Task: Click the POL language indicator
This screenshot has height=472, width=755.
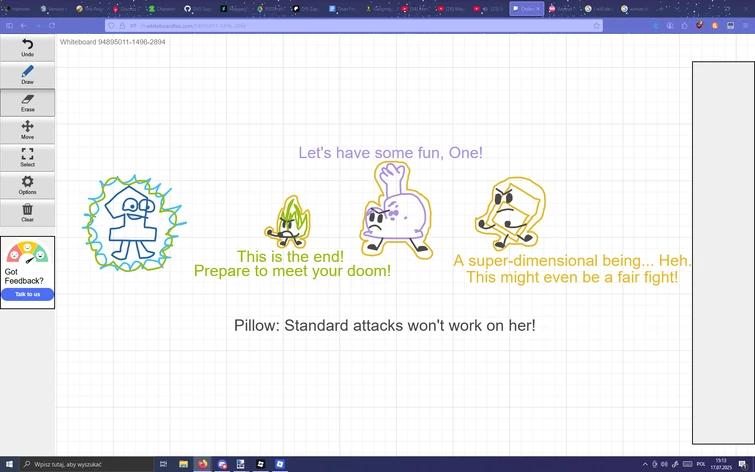Action: tap(701, 464)
